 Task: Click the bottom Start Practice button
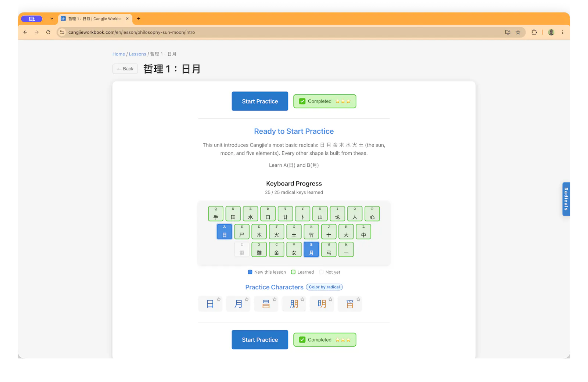pos(260,340)
